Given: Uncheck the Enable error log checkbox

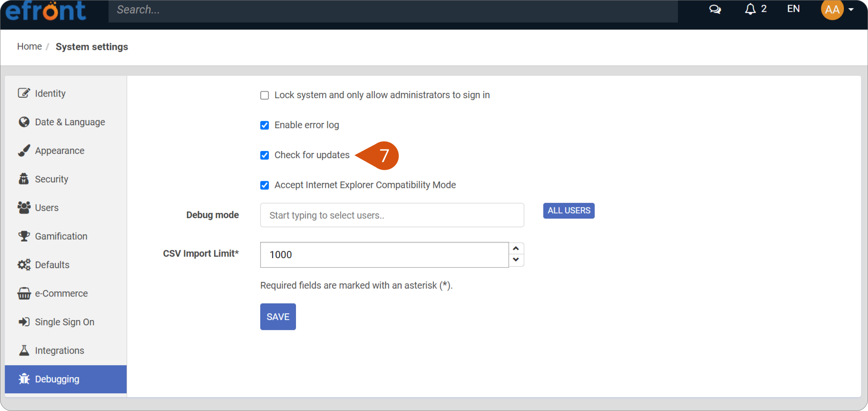Looking at the screenshot, I should (x=265, y=125).
